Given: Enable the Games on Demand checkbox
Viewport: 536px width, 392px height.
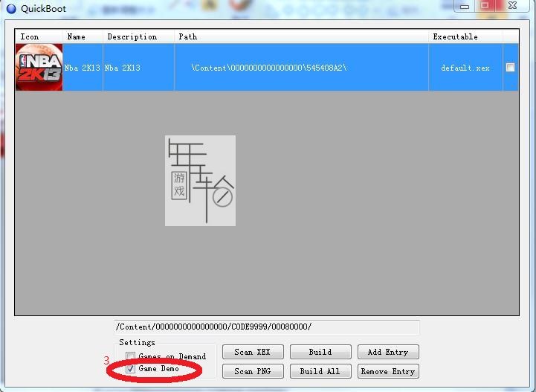Looking at the screenshot, I should [x=130, y=356].
